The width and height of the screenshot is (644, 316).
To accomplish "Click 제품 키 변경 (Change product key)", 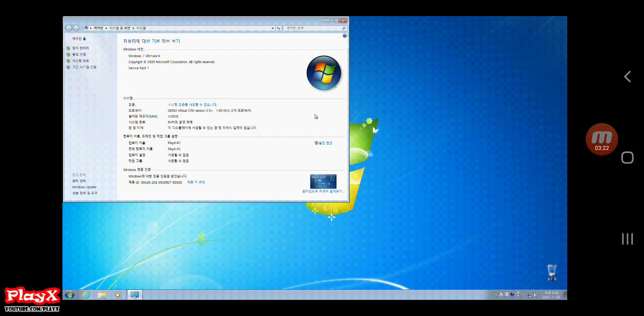I will point(196,182).
